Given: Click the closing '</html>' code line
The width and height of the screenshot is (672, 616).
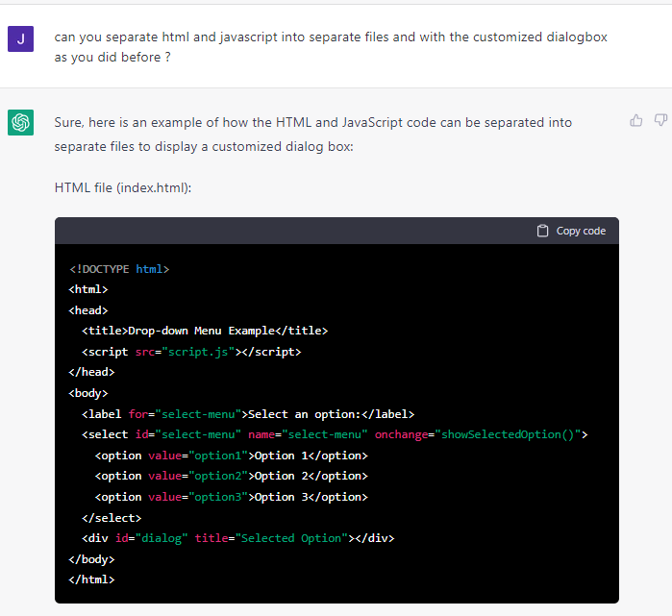Looking at the screenshot, I should pyautogui.click(x=91, y=579).
